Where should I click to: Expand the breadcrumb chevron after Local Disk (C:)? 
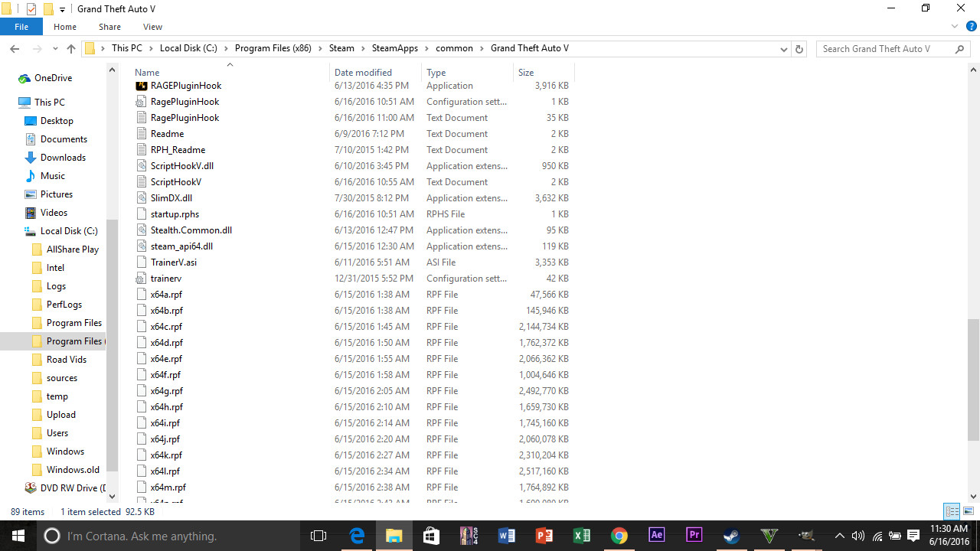click(x=227, y=49)
